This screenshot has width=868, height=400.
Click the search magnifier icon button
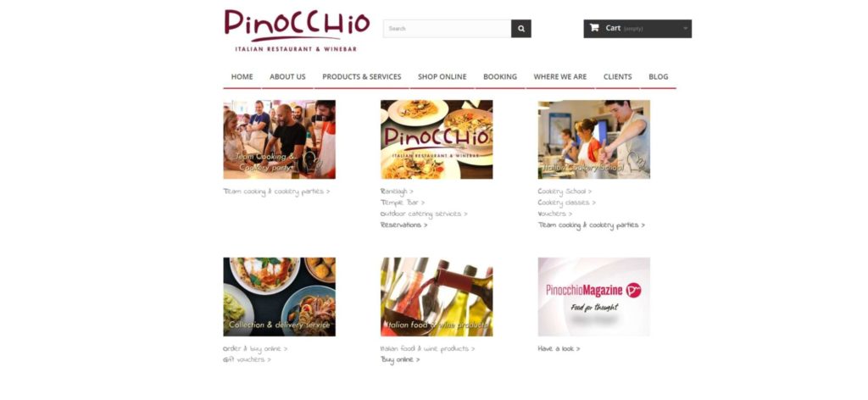(x=521, y=29)
